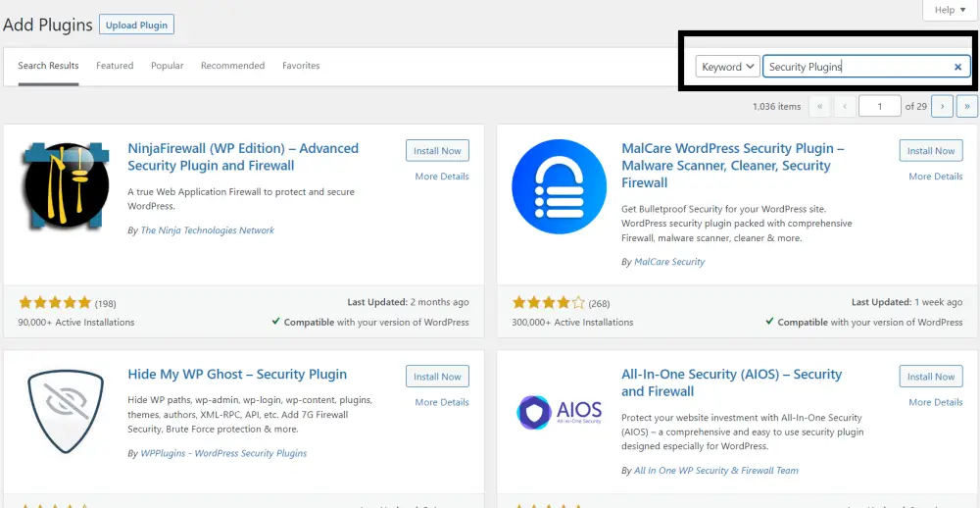Install the All-In-One Security plugin
The height and width of the screenshot is (508, 980).
[931, 377]
